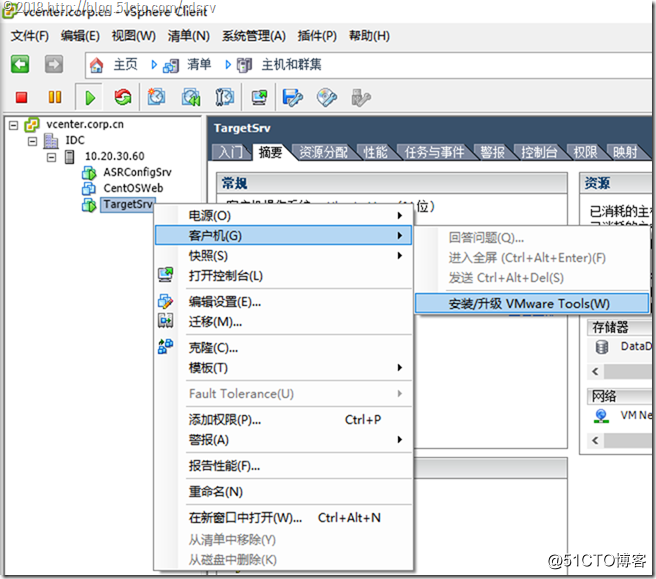
Task: Click the vCenter server icon in tree
Action: (x=32, y=125)
